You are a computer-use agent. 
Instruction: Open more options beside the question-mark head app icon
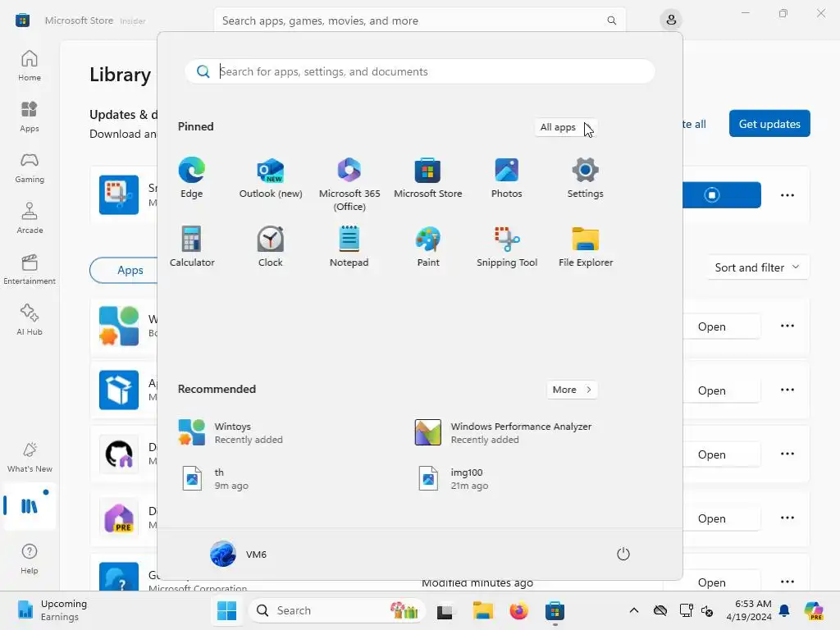[x=787, y=582]
